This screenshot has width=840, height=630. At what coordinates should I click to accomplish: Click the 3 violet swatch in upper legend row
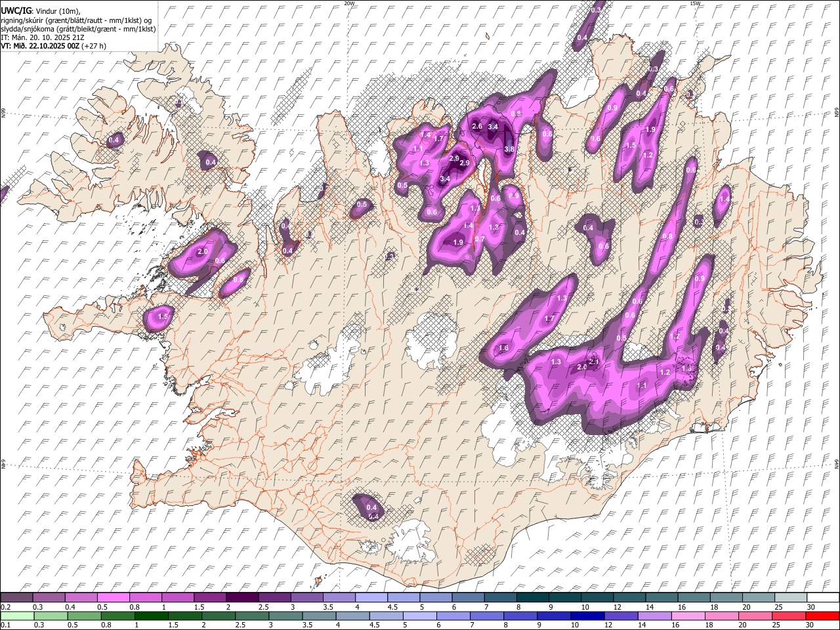(x=306, y=598)
